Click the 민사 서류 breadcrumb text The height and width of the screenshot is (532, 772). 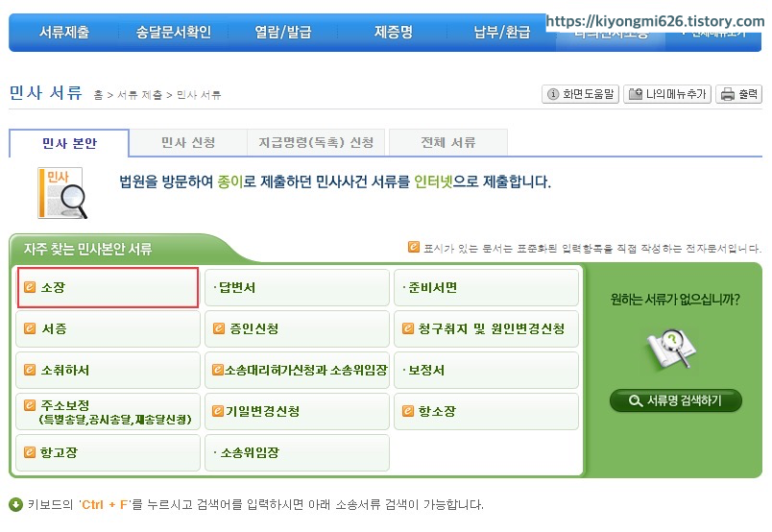click(x=199, y=94)
